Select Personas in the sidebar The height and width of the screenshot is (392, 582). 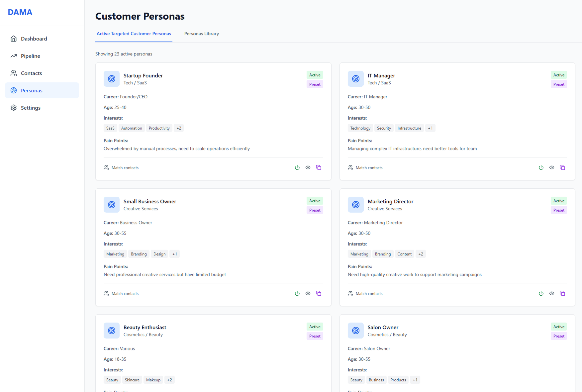42,90
